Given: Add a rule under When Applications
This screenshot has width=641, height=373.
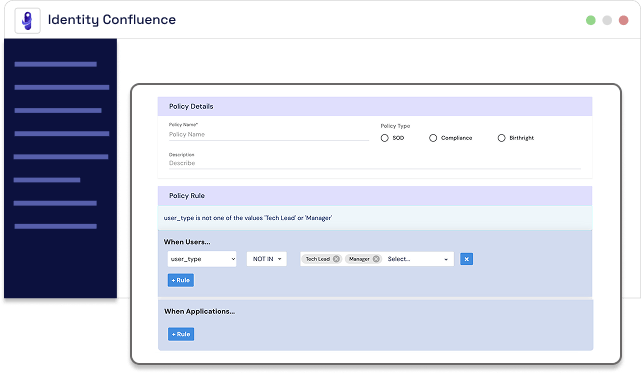Looking at the screenshot, I should pyautogui.click(x=181, y=334).
